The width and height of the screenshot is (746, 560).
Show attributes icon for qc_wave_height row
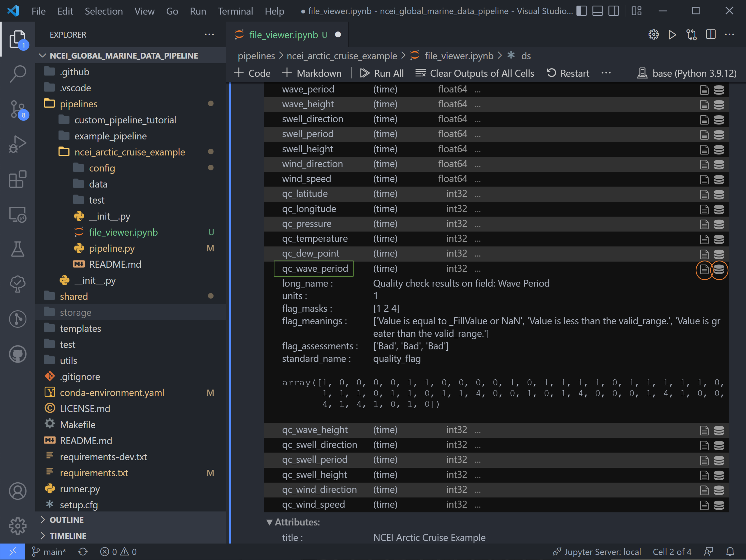pos(704,430)
